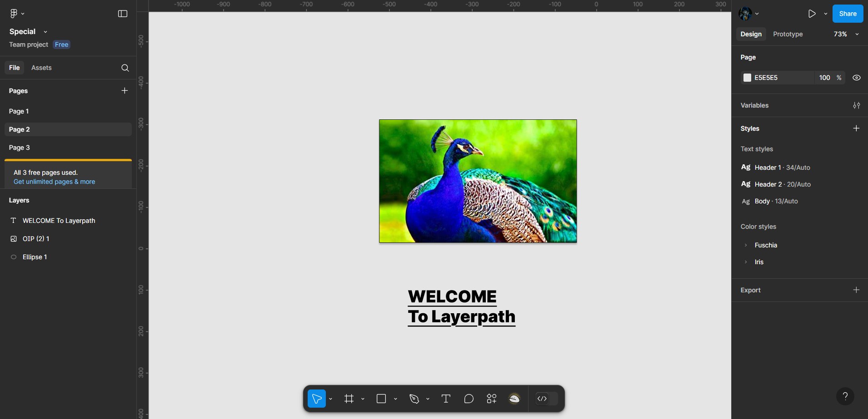Open Move tool options chevron

click(x=330, y=399)
